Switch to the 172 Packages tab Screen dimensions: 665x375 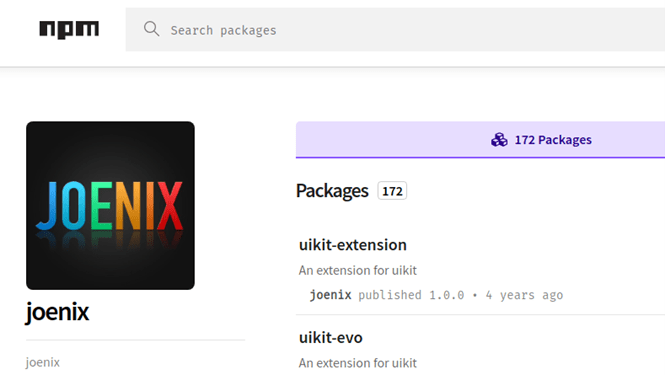coord(480,140)
